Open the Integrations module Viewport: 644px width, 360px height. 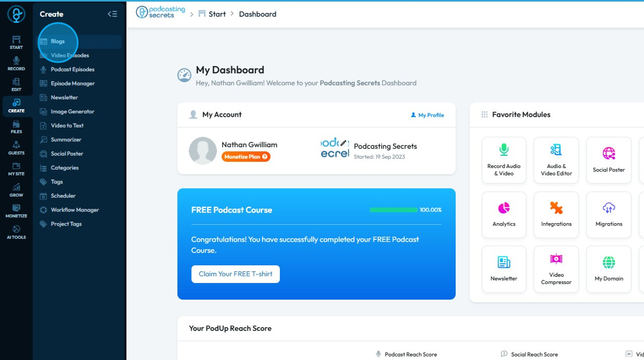tap(556, 215)
